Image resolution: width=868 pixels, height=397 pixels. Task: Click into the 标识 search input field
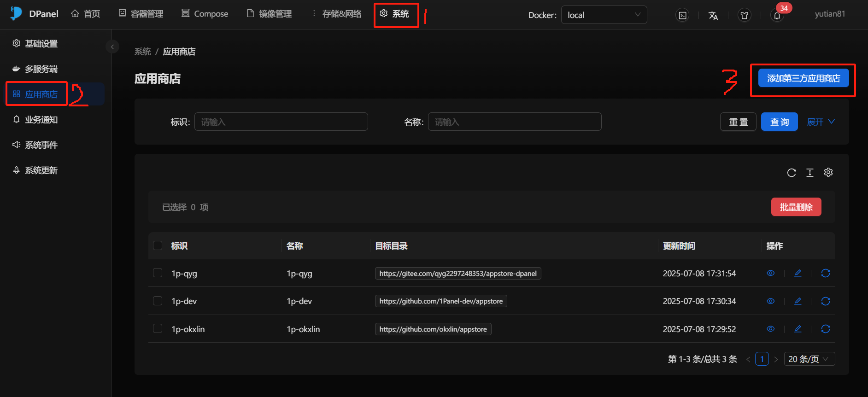281,122
